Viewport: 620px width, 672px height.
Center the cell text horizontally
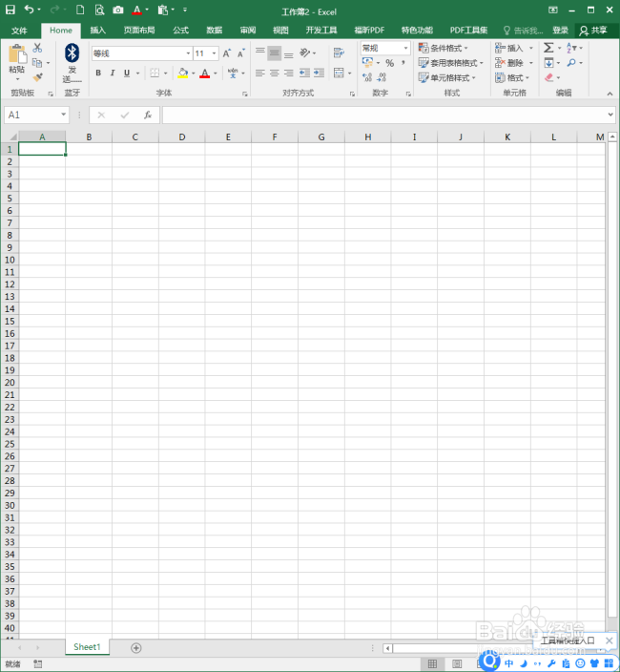[x=275, y=73]
